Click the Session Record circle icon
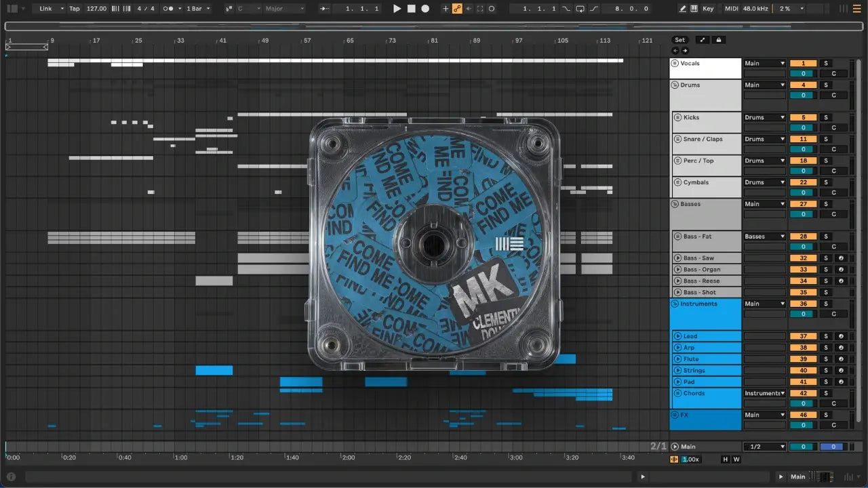The image size is (868, 488). (492, 9)
